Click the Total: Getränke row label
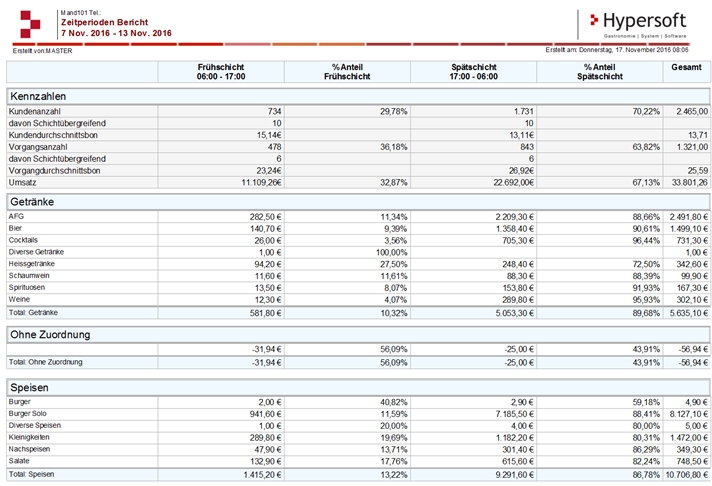The image size is (712, 486). (33, 312)
